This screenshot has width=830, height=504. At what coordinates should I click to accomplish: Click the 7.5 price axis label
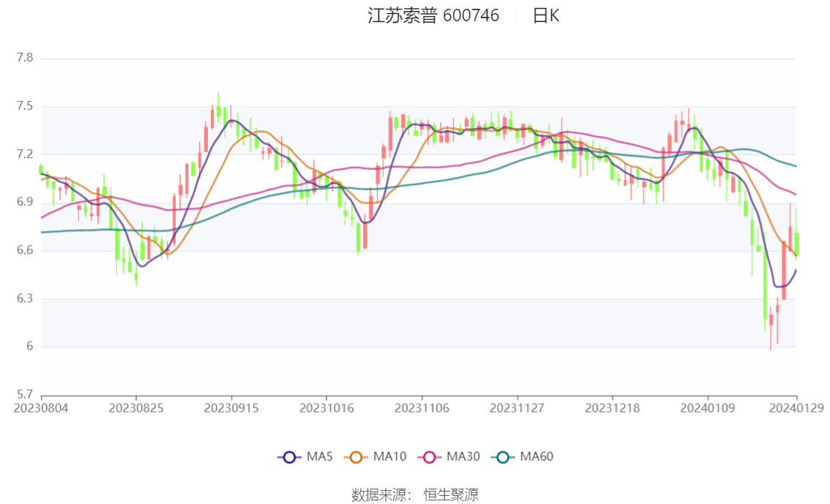25,106
